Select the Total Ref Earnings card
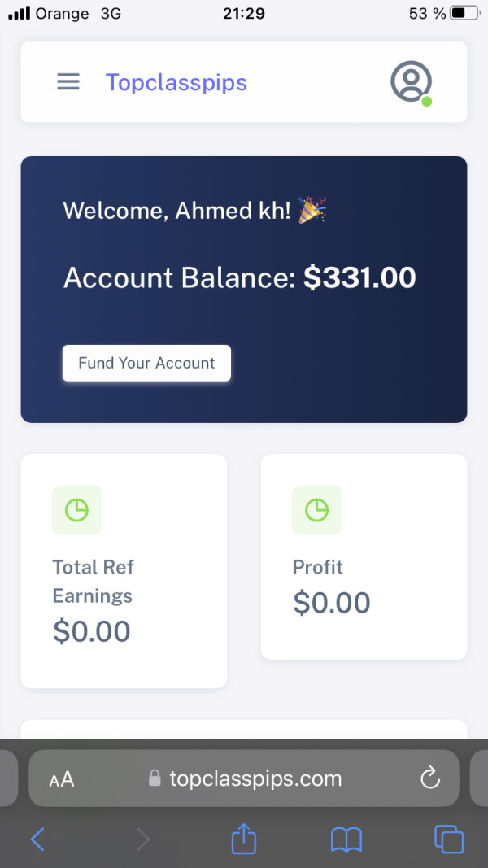488x868 pixels. (x=124, y=570)
